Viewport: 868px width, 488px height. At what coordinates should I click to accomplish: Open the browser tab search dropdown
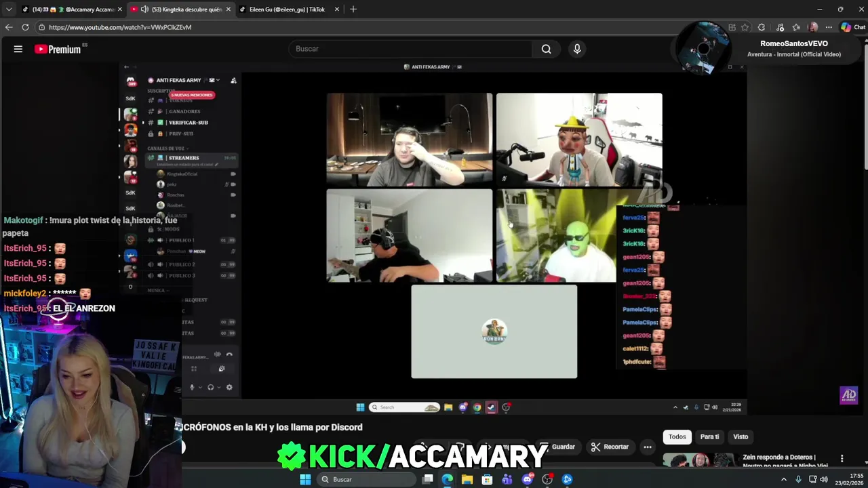click(8, 9)
